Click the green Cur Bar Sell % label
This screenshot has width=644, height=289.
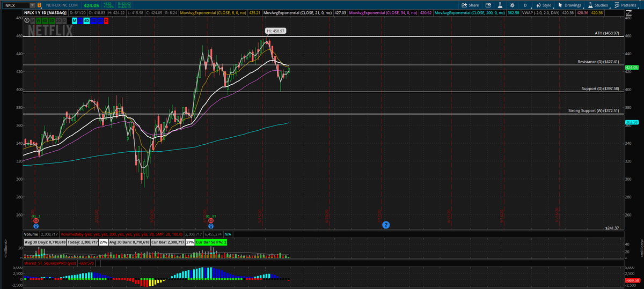211,242
